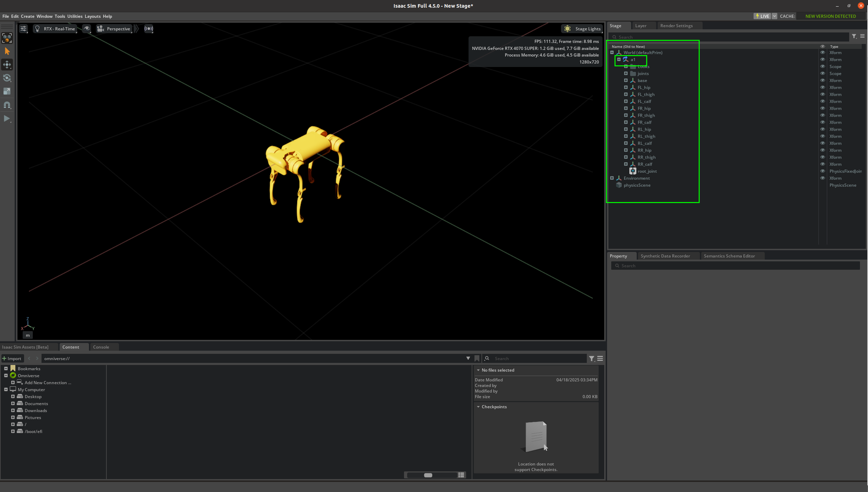Open the path history dropdown arrow

[468, 358]
